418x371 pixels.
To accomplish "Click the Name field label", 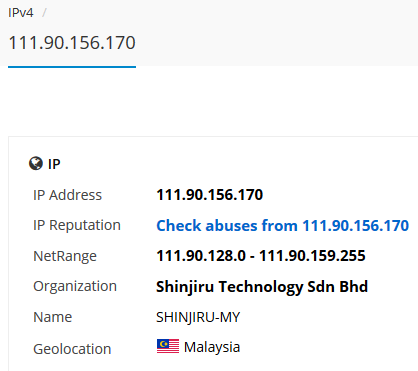I will (53, 317).
